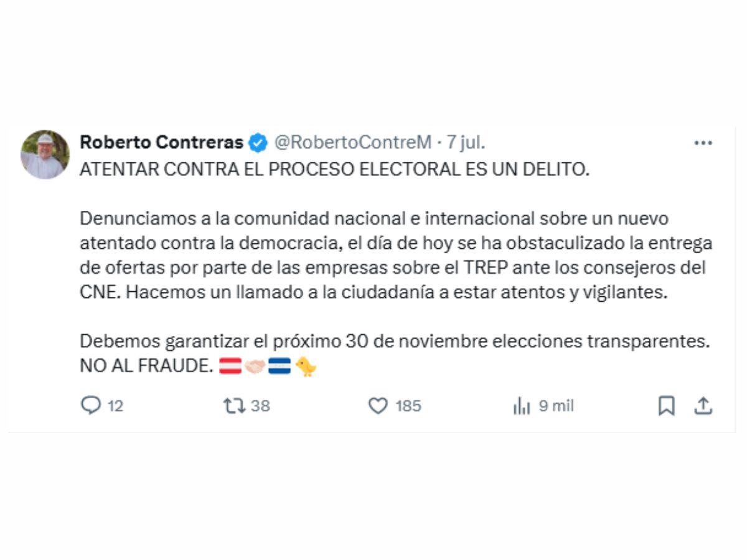Viewport: 747px width, 560px height.
Task: Click the Roberto Contreras display name
Action: 161,142
